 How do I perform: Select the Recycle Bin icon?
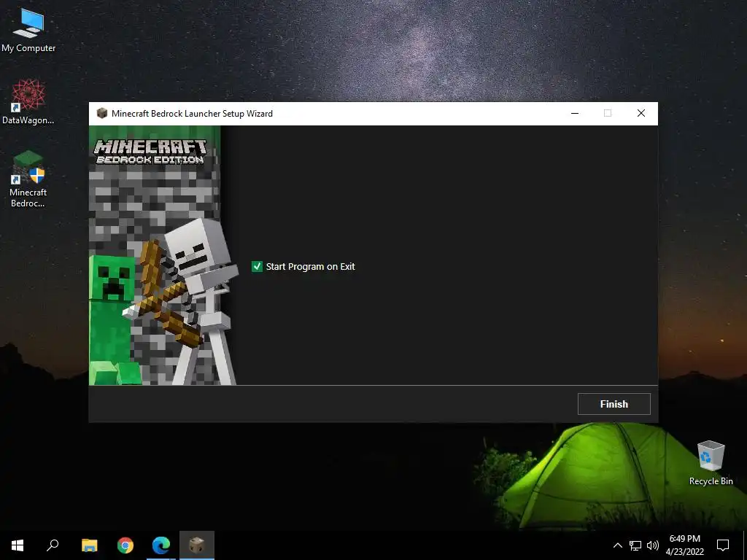click(711, 463)
